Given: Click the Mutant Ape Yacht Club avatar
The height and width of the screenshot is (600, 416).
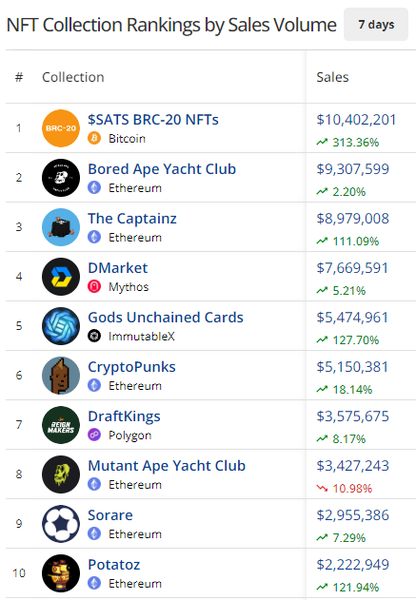Looking at the screenshot, I should tap(61, 474).
